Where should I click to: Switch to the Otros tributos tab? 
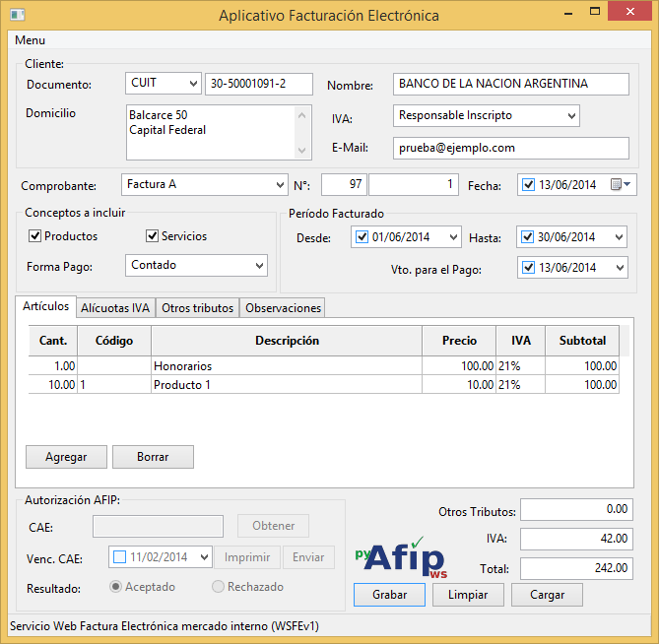coord(198,308)
